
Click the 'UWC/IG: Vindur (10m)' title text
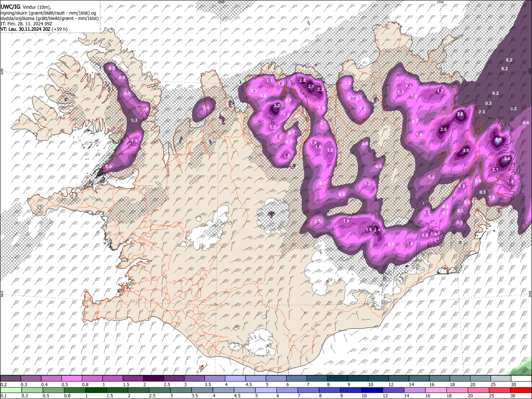[x=26, y=7]
